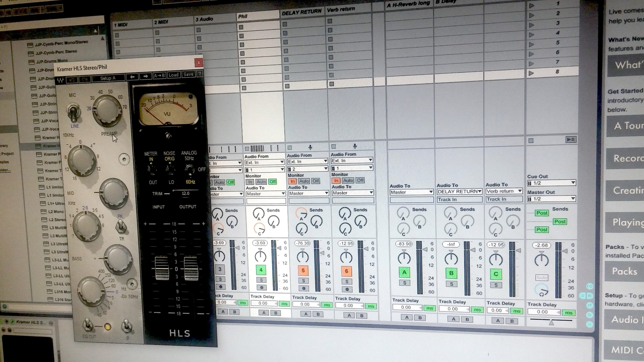
Task: Expand Audio From Ext. In on track 6
Action: pyautogui.click(x=352, y=160)
